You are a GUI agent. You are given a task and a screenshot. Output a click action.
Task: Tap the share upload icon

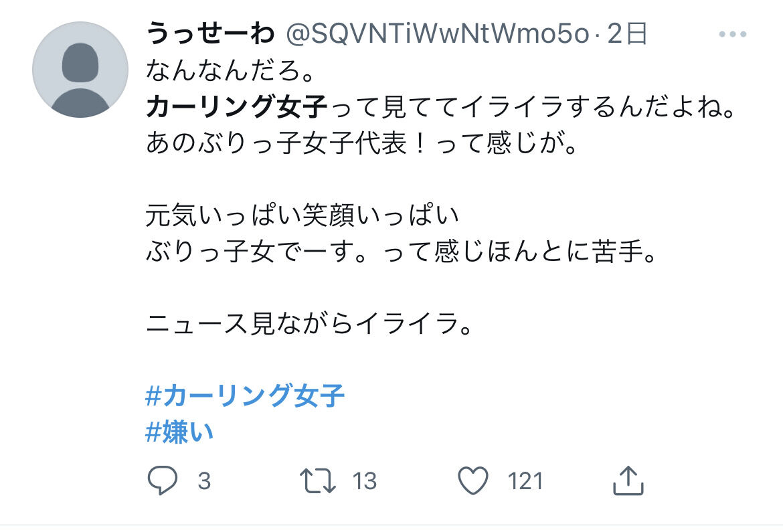pos(628,480)
